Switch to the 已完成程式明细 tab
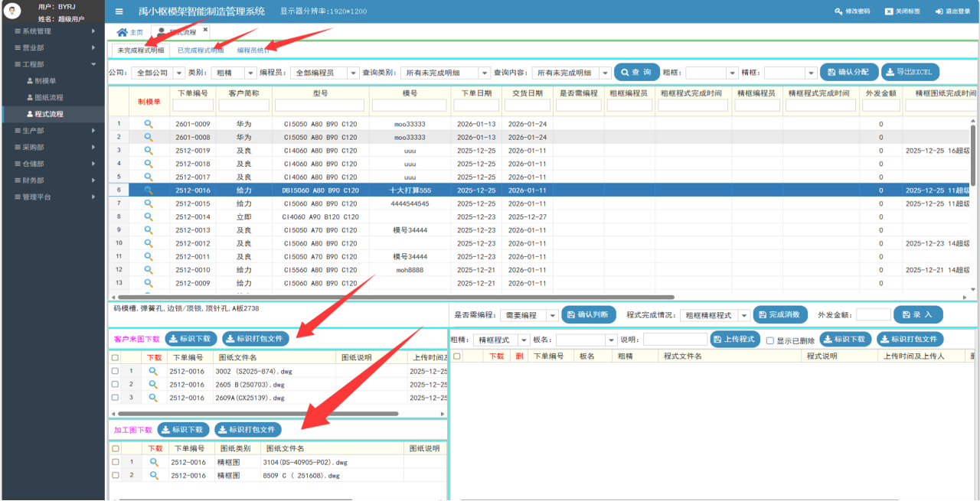Viewport: 980px width, 501px height. pos(201,50)
